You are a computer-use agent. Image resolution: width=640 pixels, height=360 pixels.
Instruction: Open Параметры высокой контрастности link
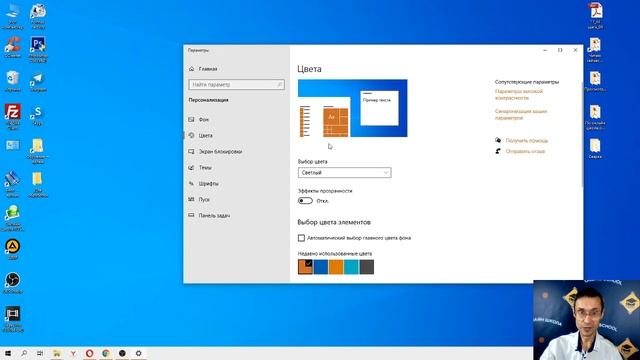519,95
